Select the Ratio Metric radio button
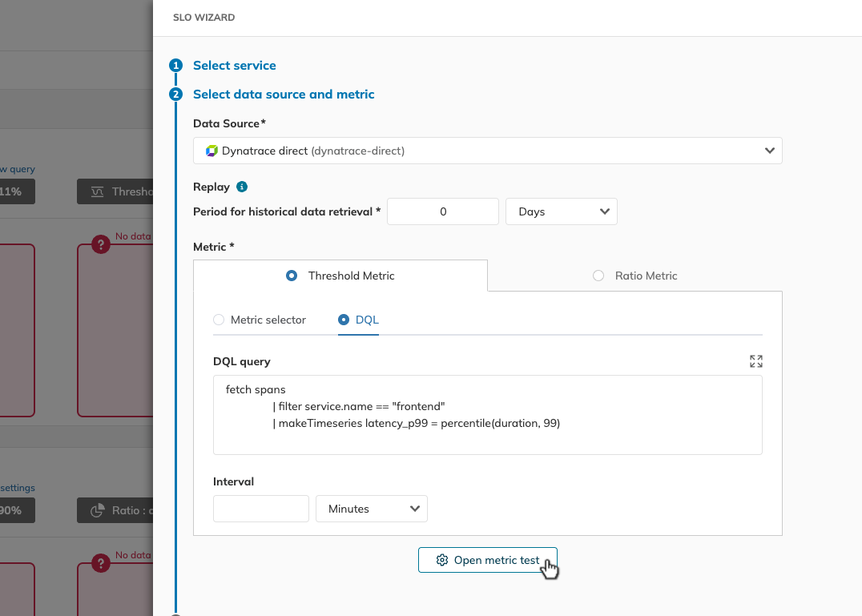862x616 pixels. click(x=598, y=276)
